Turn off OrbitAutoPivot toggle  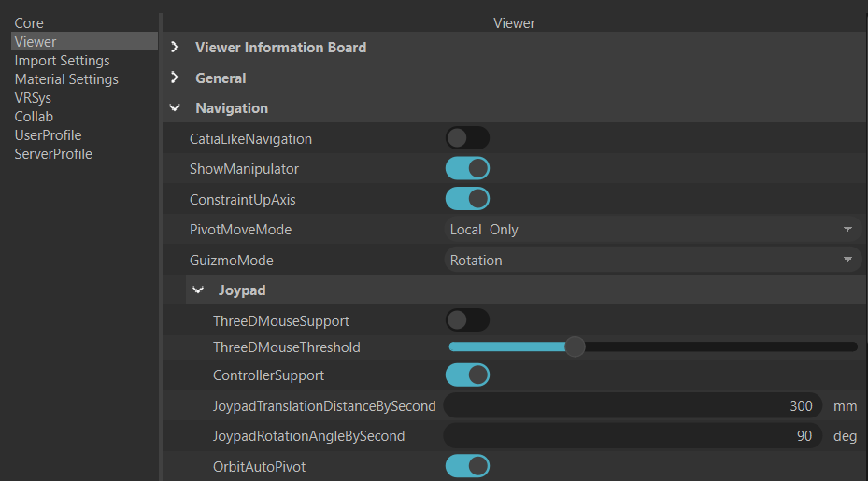(467, 466)
